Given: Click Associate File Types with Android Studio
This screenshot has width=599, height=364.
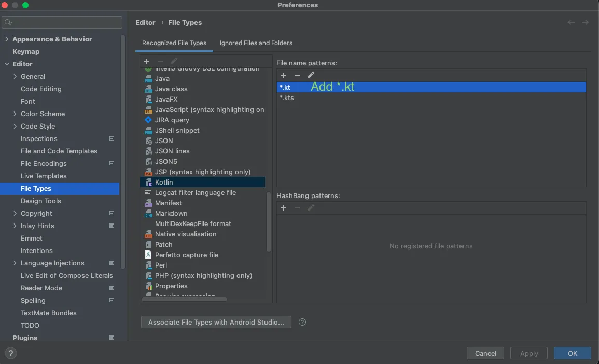Looking at the screenshot, I should click(x=216, y=322).
